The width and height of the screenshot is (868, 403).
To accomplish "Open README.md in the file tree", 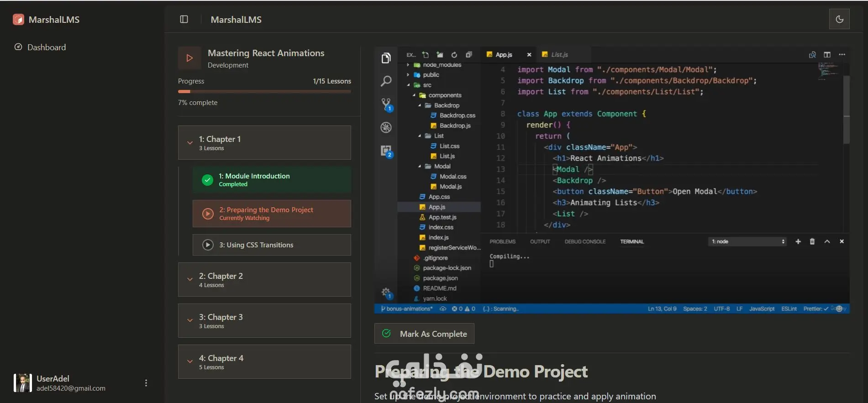I will 439,288.
